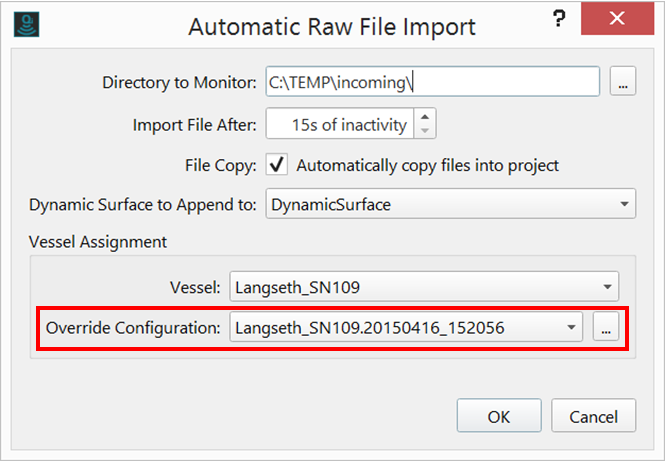This screenshot has width=665, height=463.
Task: Increase the inactivity time with up arrow
Action: [x=425, y=119]
